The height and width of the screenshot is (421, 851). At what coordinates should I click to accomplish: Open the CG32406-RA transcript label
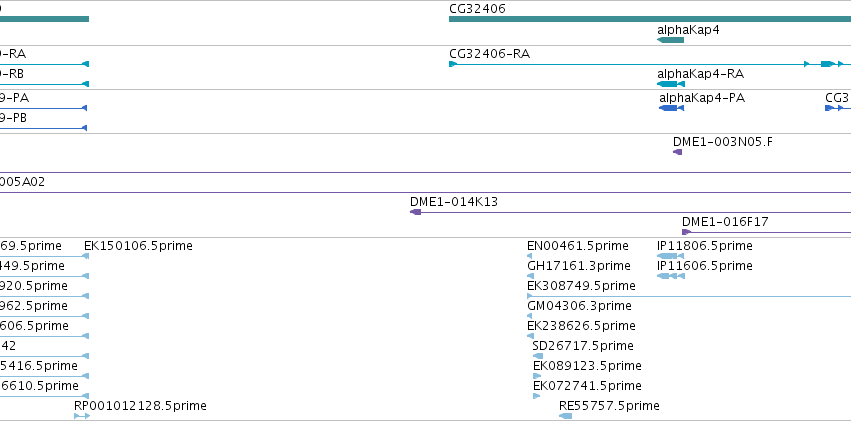(x=490, y=54)
